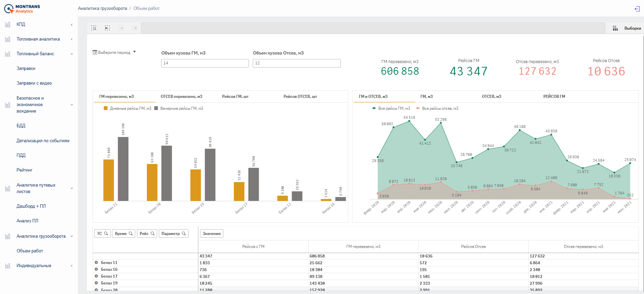Click the Отсев перевезено, м3 column header
The width and height of the screenshot is (644, 294).
583,247
